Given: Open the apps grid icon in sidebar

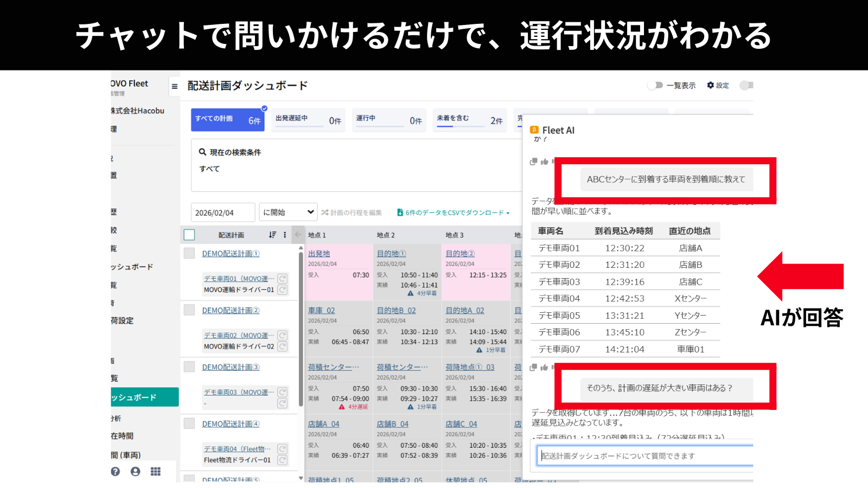Looking at the screenshot, I should coord(156,471).
